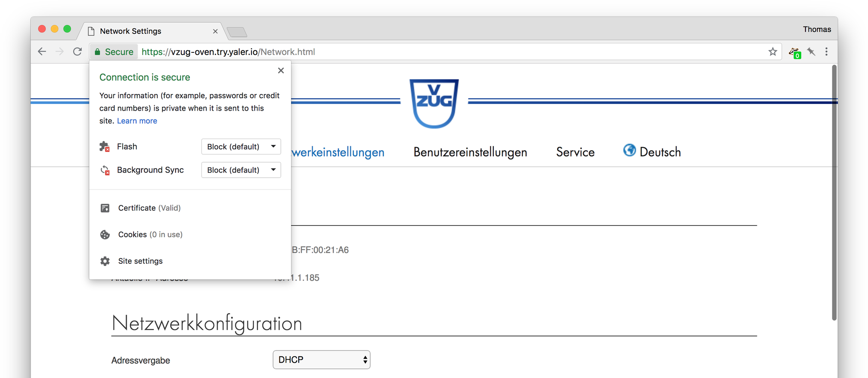Open the Flash permission dropdown
Screen dimensions: 868x378
click(241, 147)
